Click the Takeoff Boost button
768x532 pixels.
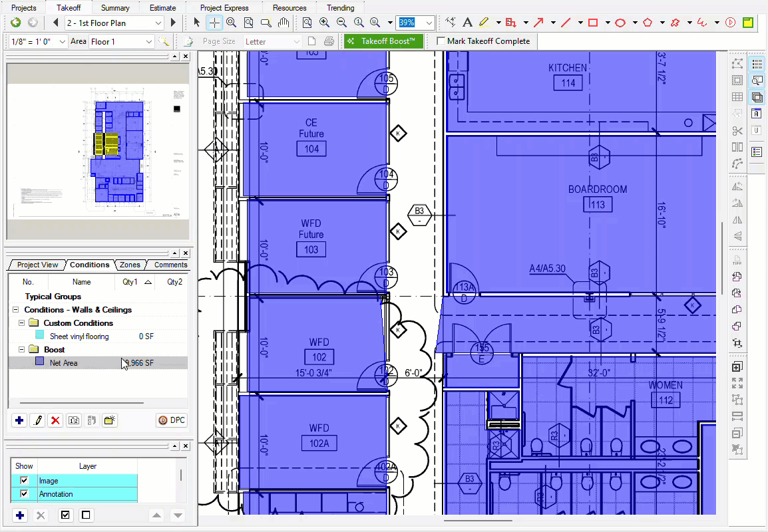click(x=383, y=41)
